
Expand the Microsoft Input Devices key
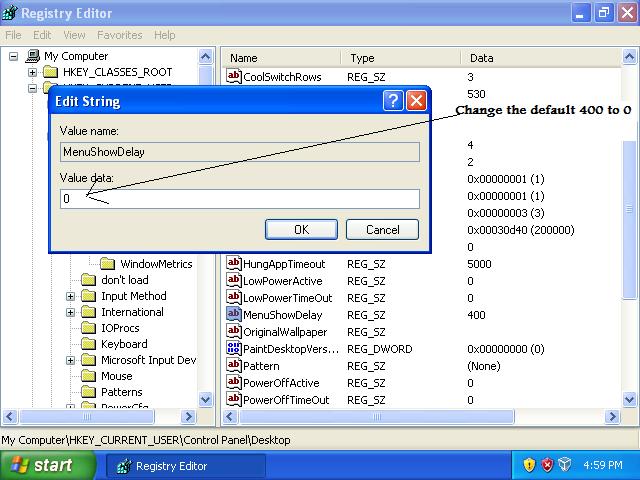(x=71, y=360)
